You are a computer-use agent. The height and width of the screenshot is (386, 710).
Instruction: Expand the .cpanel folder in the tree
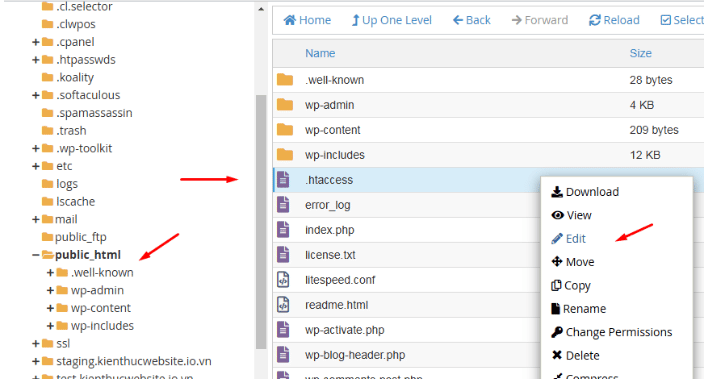tap(35, 43)
